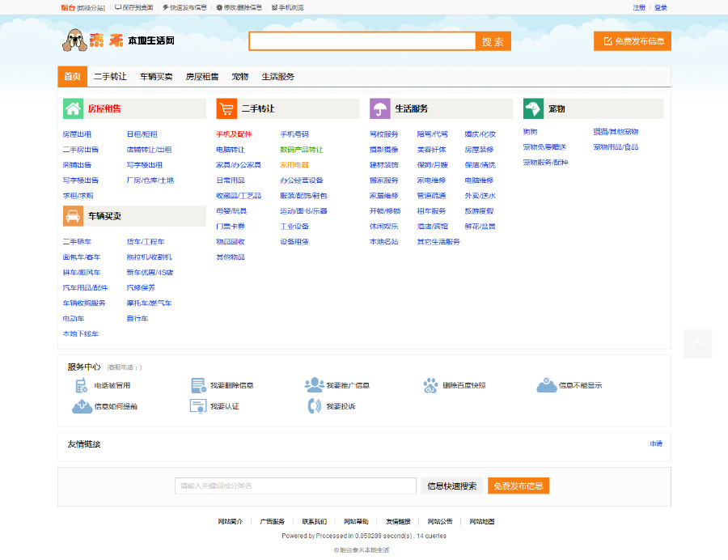Click the orange cart icon beside 二手转让
This screenshot has height=560, width=728.
tap(226, 108)
